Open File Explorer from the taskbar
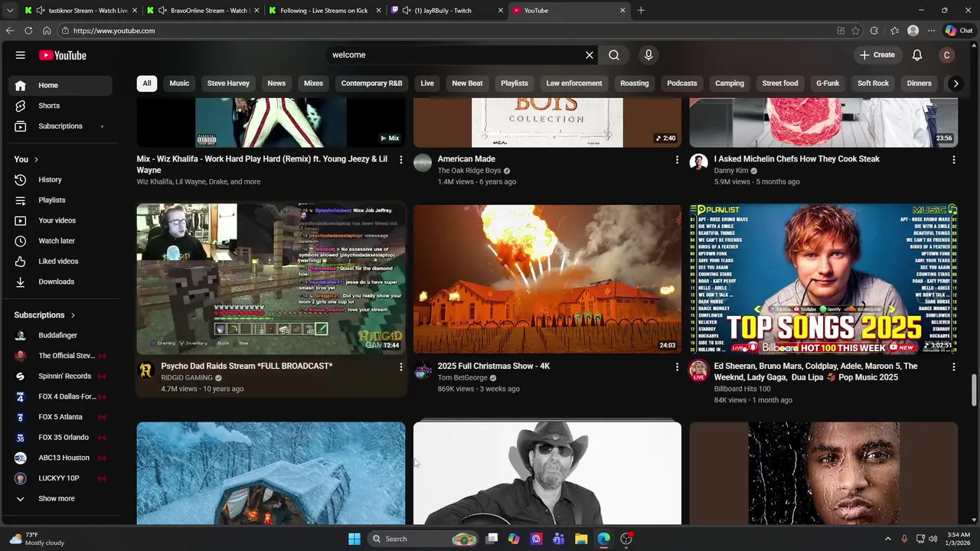Viewport: 980px width, 551px height. (581, 539)
